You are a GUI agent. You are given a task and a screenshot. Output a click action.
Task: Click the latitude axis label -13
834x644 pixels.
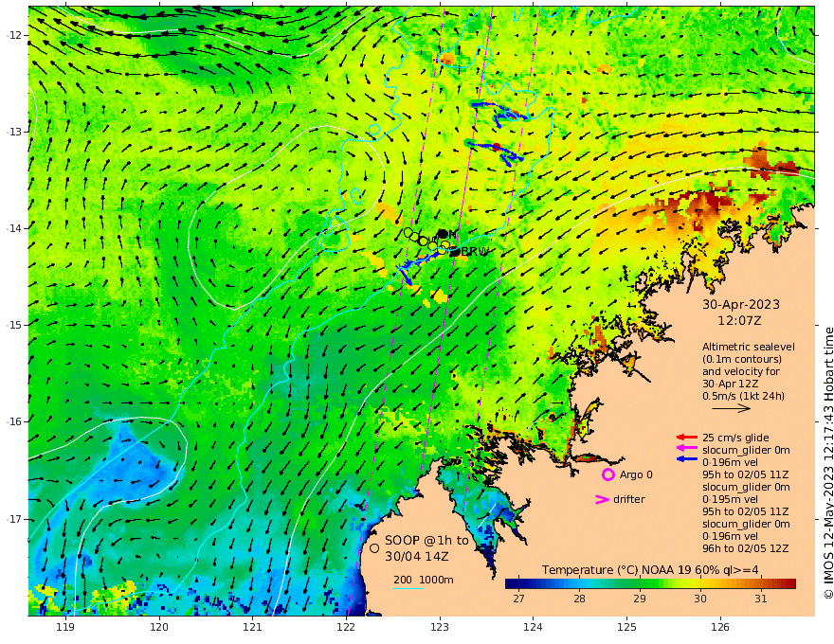coord(13,132)
